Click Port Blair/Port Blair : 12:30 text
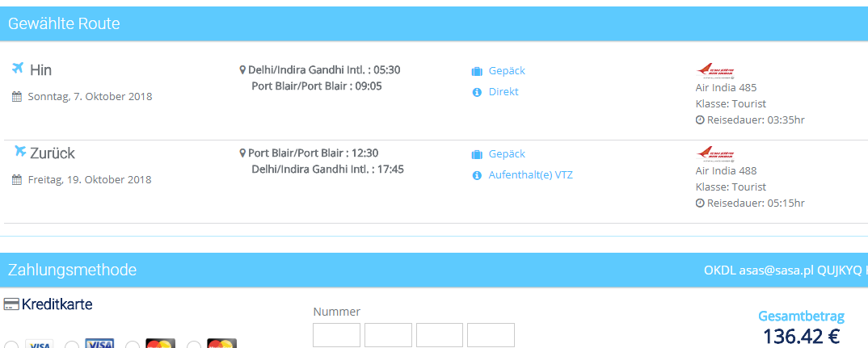Viewport: 868px width, 348px height. (x=314, y=153)
